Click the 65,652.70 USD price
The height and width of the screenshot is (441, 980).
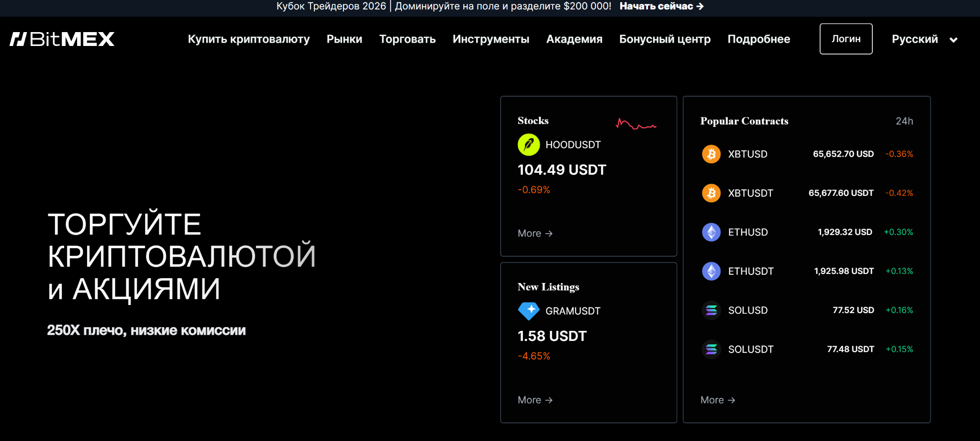point(843,154)
